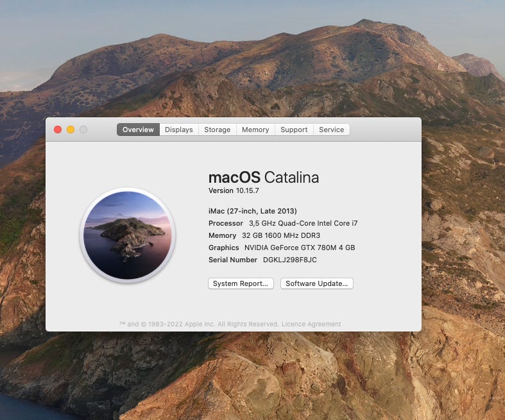Click the Processor label
Screen dimensions: 505x420
pyautogui.click(x=226, y=223)
